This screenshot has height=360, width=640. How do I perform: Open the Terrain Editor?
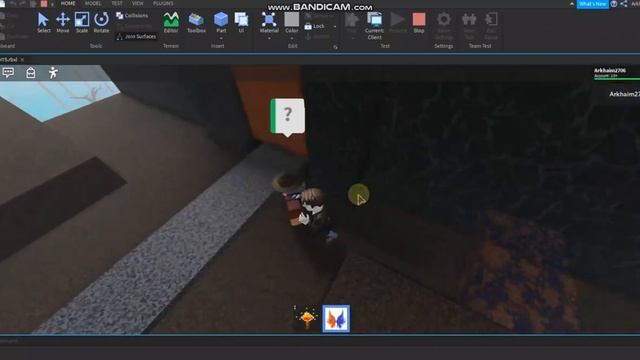point(171,23)
